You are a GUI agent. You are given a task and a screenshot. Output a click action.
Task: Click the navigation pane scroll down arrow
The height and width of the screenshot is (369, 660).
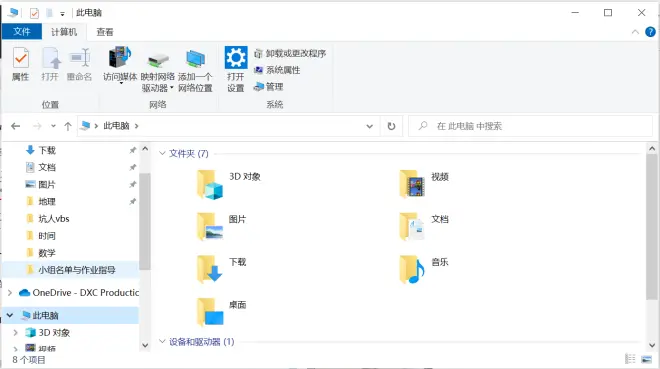[145, 345]
